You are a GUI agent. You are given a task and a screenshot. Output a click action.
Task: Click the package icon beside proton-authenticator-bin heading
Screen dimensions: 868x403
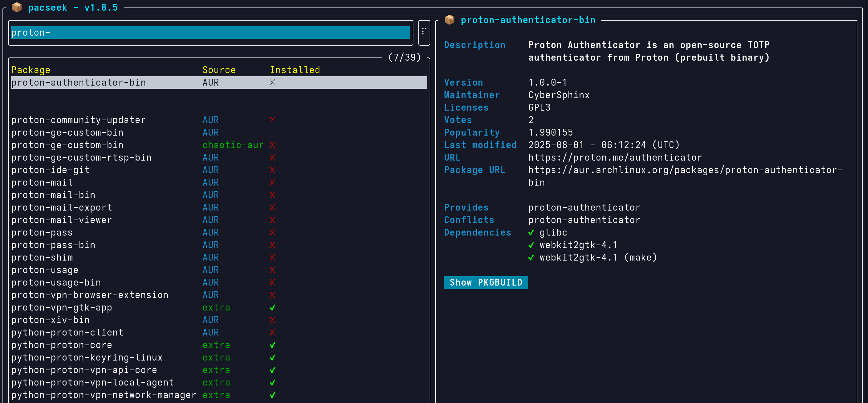449,20
